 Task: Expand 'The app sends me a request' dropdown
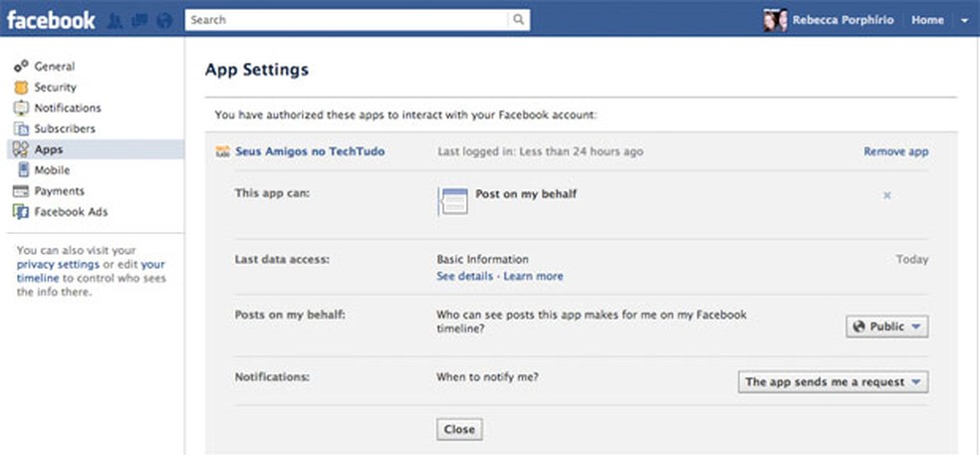coord(834,381)
